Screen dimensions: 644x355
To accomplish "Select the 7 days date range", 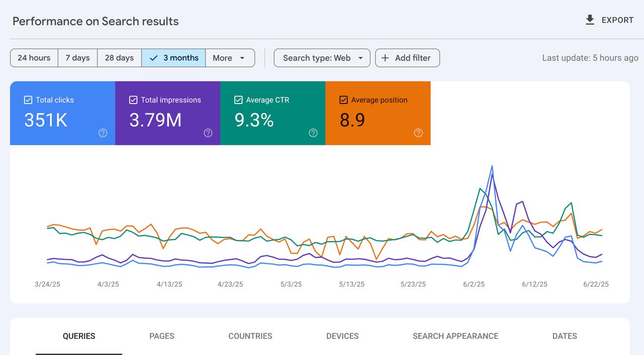I will coord(77,58).
